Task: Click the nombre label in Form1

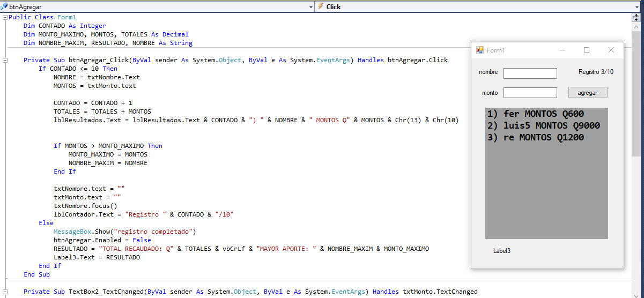Action: tap(488, 72)
